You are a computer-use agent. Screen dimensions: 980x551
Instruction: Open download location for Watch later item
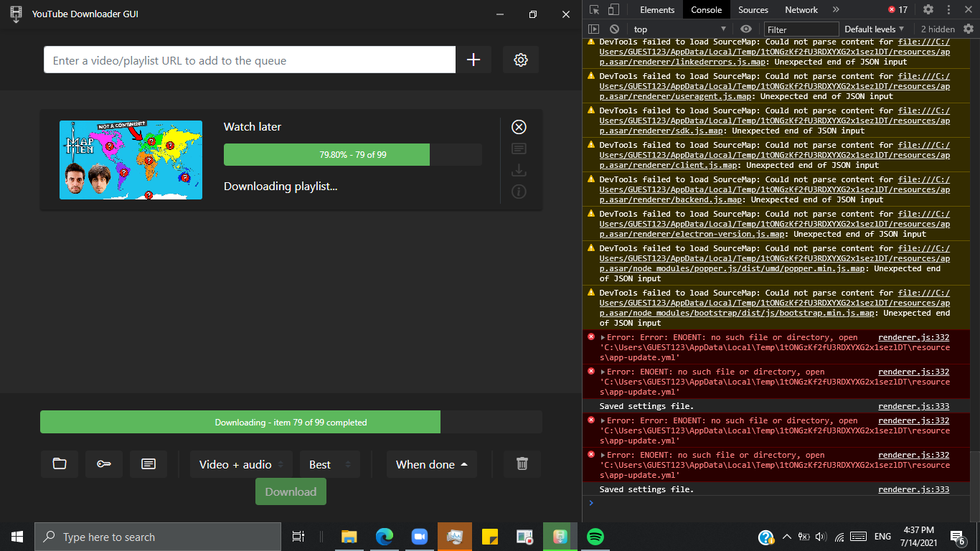[x=519, y=170]
